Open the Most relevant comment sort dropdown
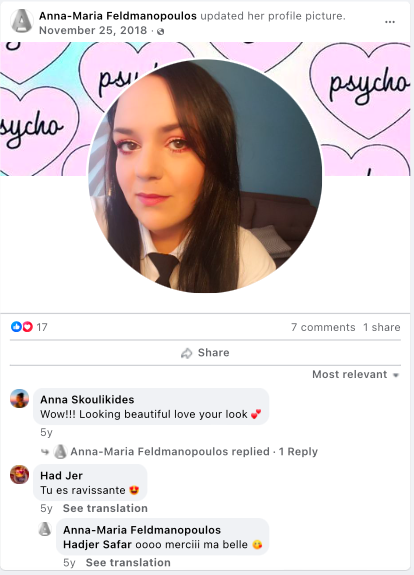Screen dimensions: 414x575 [x=355, y=374]
